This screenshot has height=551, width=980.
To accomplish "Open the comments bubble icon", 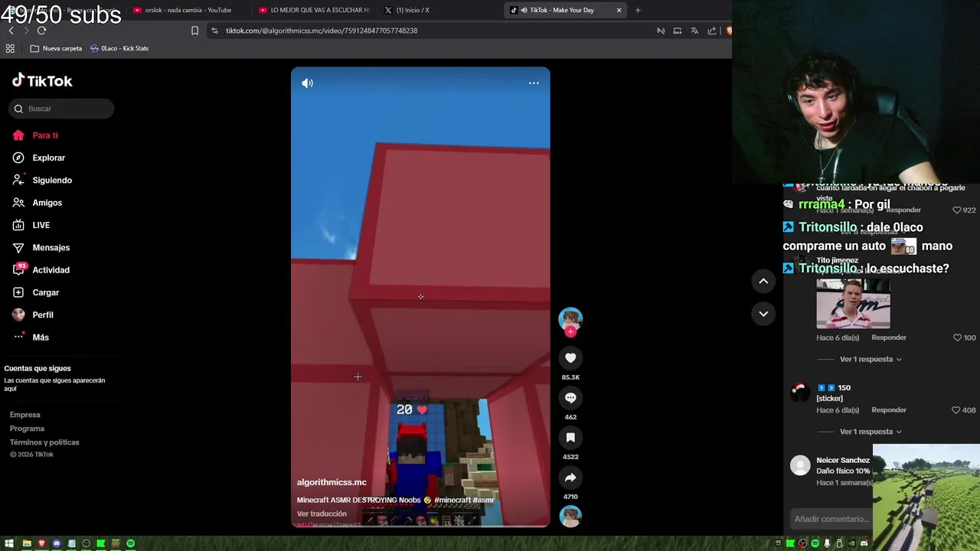I will (570, 398).
